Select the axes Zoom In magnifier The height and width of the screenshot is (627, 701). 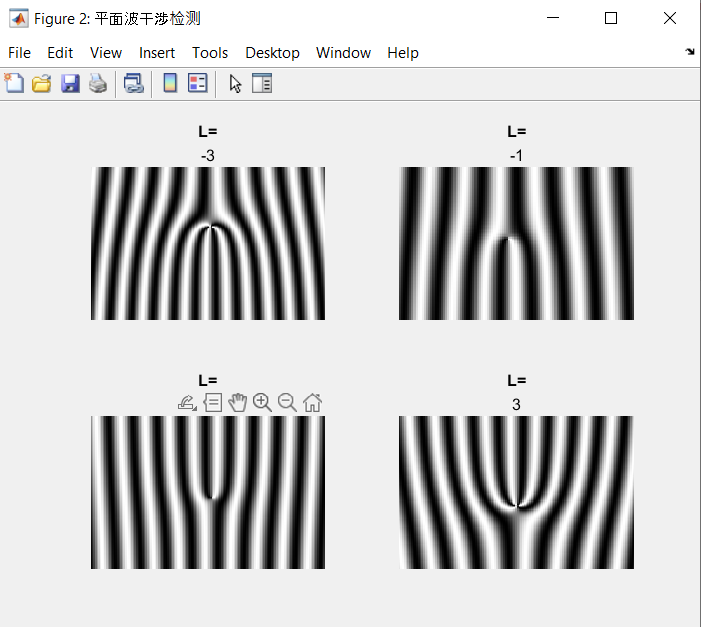click(x=262, y=402)
